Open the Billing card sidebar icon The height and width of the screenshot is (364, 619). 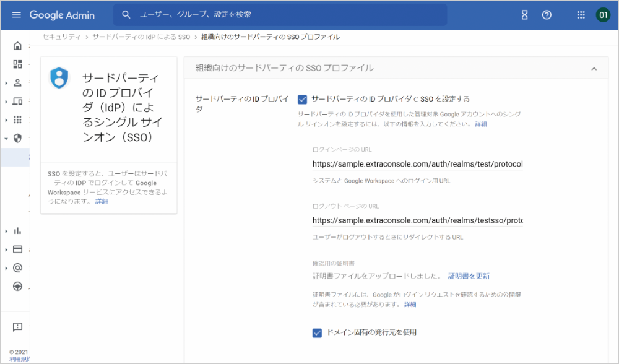point(17,249)
